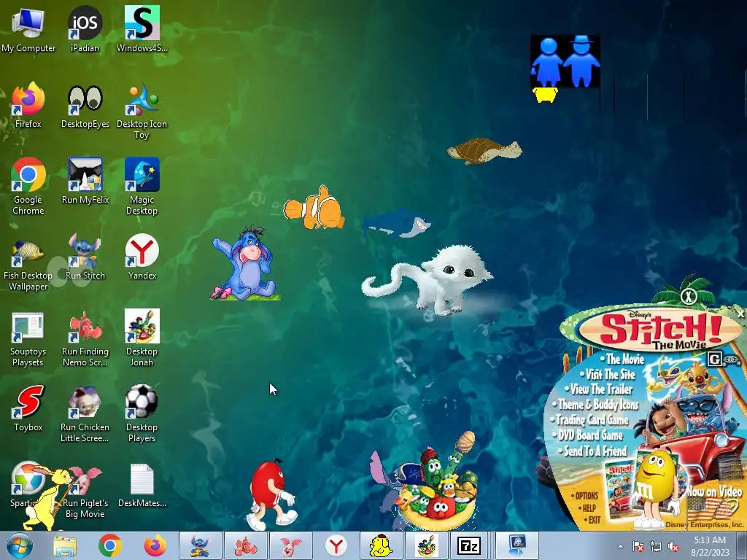The height and width of the screenshot is (560, 747).
Task: Open the Action Center flag icon
Action: (638, 546)
